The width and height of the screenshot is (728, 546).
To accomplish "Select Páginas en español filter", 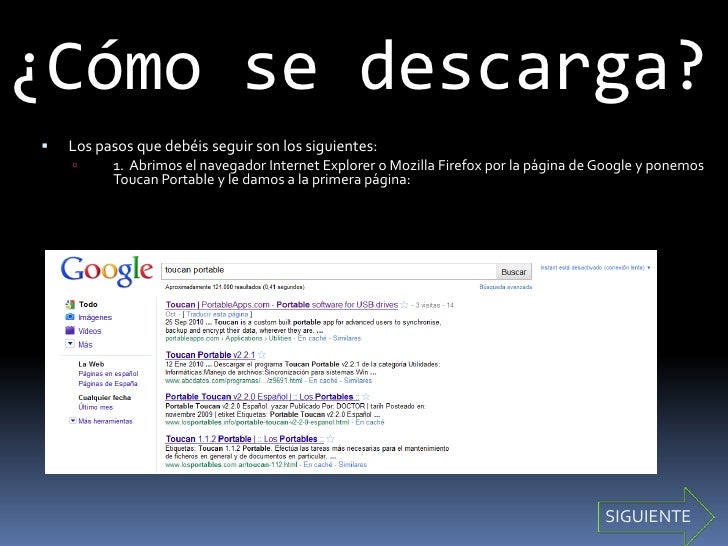I will pyautogui.click(x=108, y=374).
